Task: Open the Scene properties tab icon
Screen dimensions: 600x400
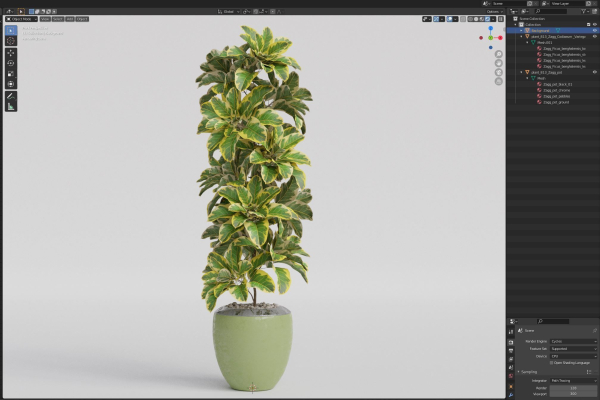Action: point(511,367)
